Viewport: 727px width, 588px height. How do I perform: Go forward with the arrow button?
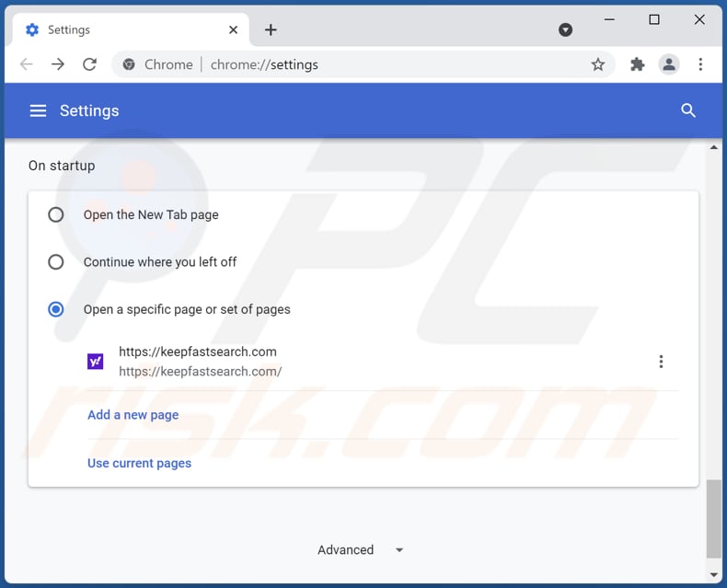click(x=58, y=64)
